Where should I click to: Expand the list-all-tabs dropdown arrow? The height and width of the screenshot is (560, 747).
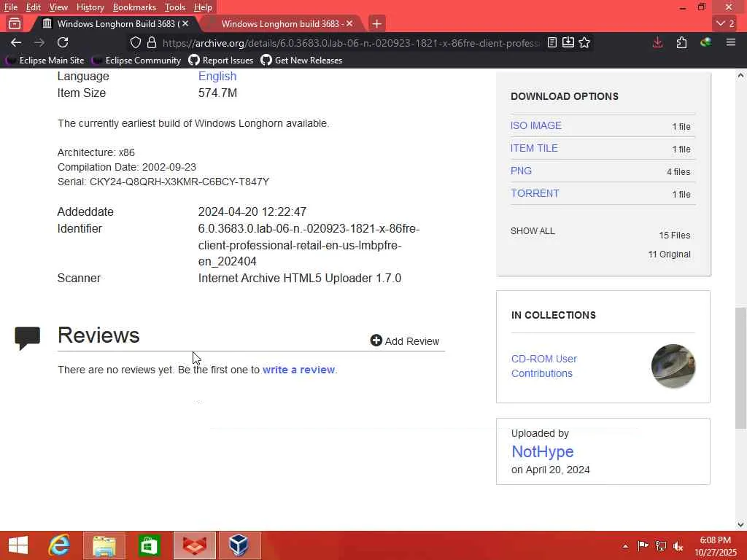pyautogui.click(x=725, y=23)
